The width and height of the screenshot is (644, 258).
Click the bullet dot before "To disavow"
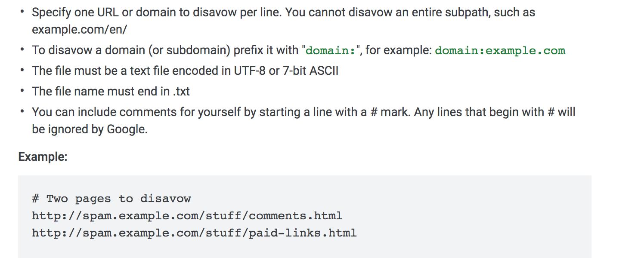click(x=22, y=50)
